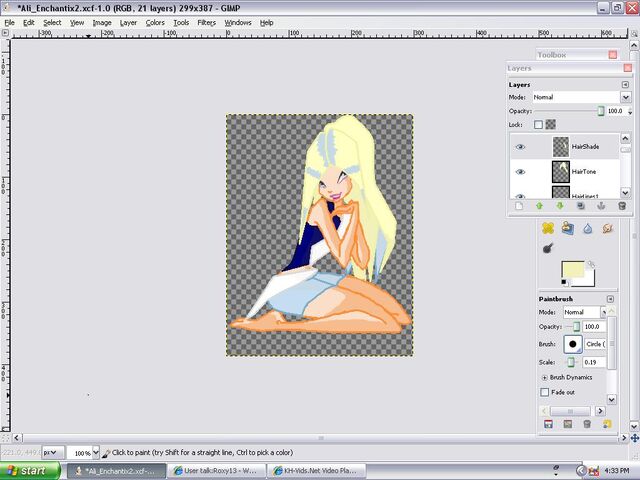
Task: Open the layer Mode dropdown
Action: pos(581,97)
